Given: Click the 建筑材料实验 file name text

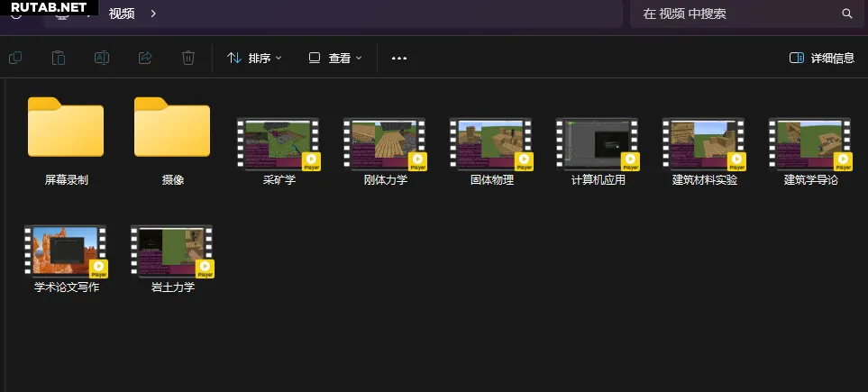Looking at the screenshot, I should (x=704, y=180).
